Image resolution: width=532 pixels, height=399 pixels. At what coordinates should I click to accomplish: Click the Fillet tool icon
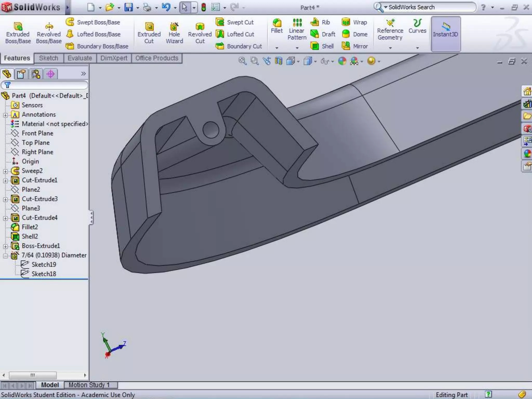tap(277, 23)
